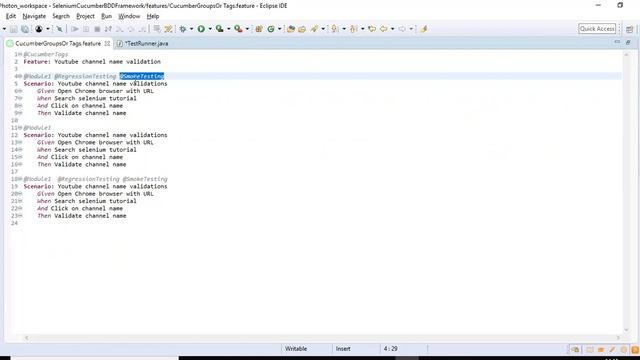Click the editor horizontal scrollbar right arrow
This screenshot has width=640, height=360.
tap(618, 338)
